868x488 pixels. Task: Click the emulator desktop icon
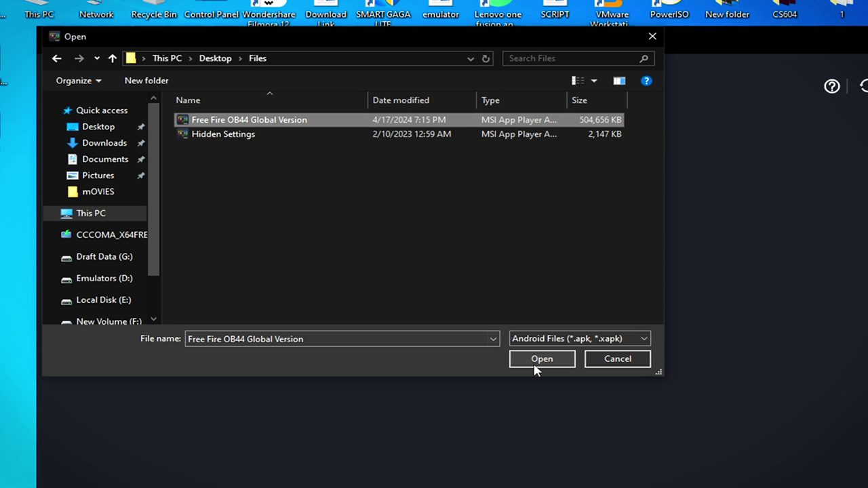441,9
